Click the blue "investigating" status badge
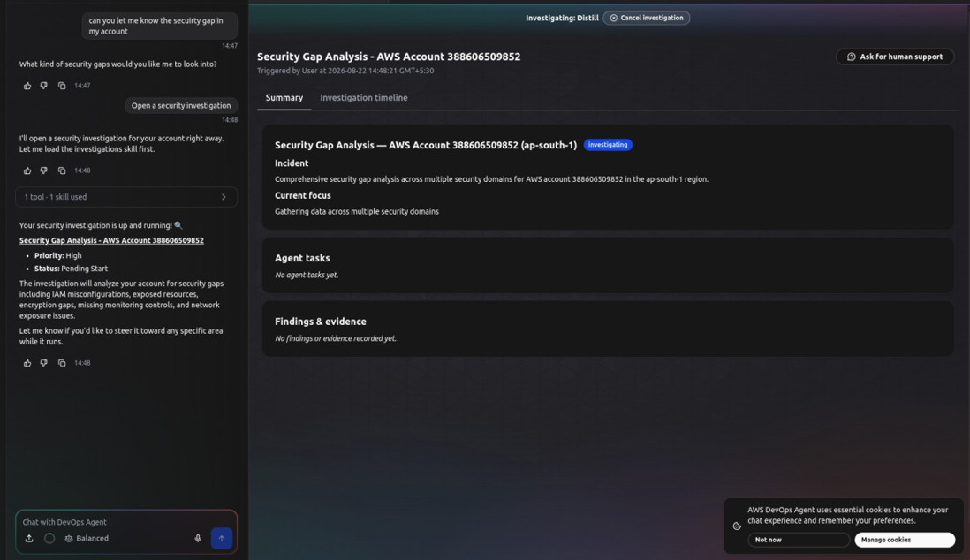Image resolution: width=970 pixels, height=560 pixels. point(608,145)
